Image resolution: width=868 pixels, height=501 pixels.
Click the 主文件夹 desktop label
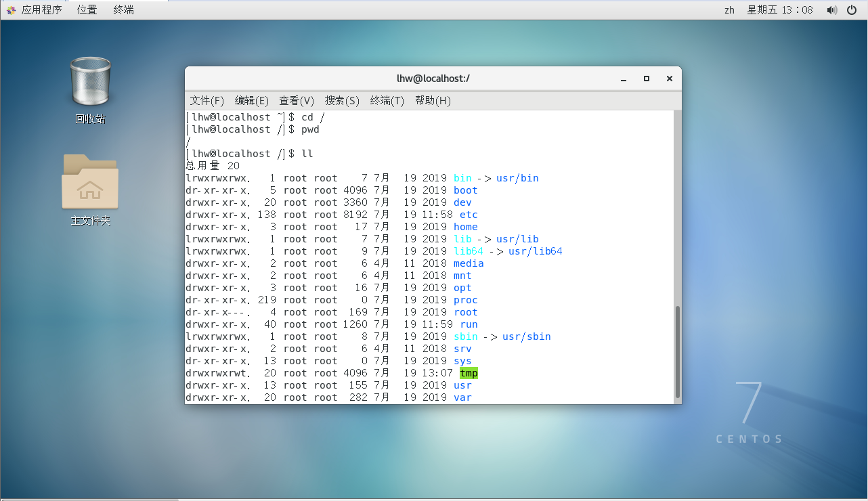pos(90,221)
